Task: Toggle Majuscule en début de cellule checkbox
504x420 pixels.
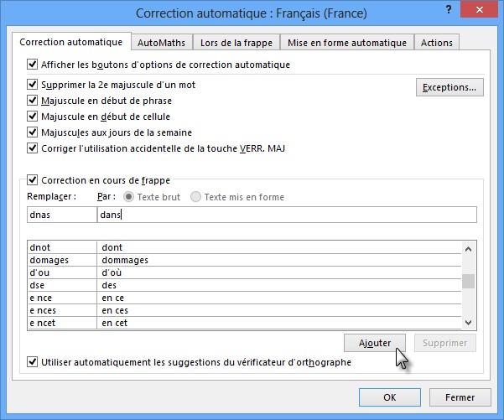Action: [34, 117]
